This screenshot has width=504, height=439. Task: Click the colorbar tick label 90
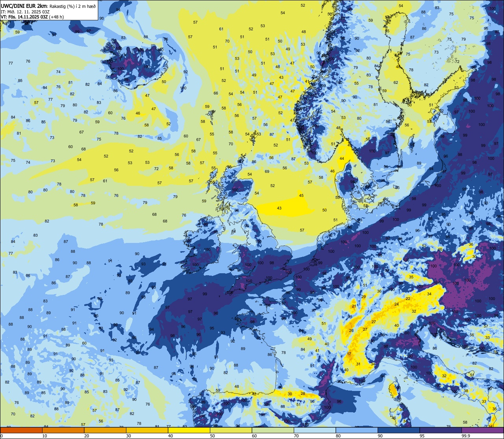tap(380, 436)
